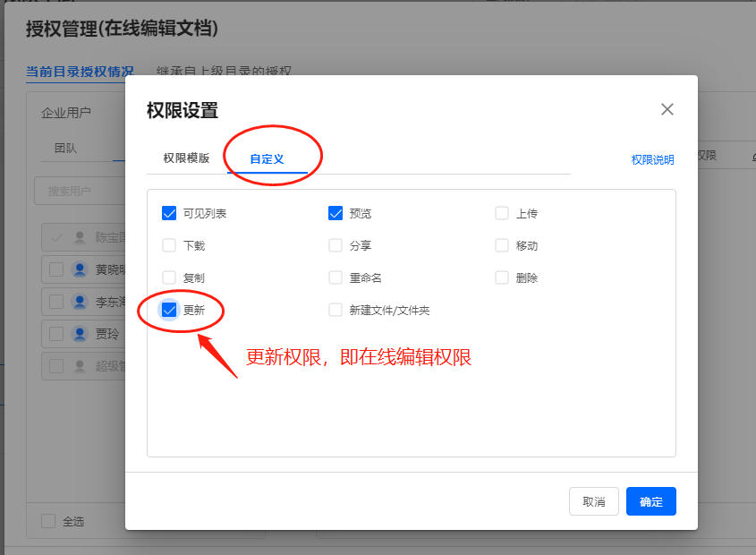
Task: Tick the checkbox in the 李东 user row
Action: coord(56,302)
